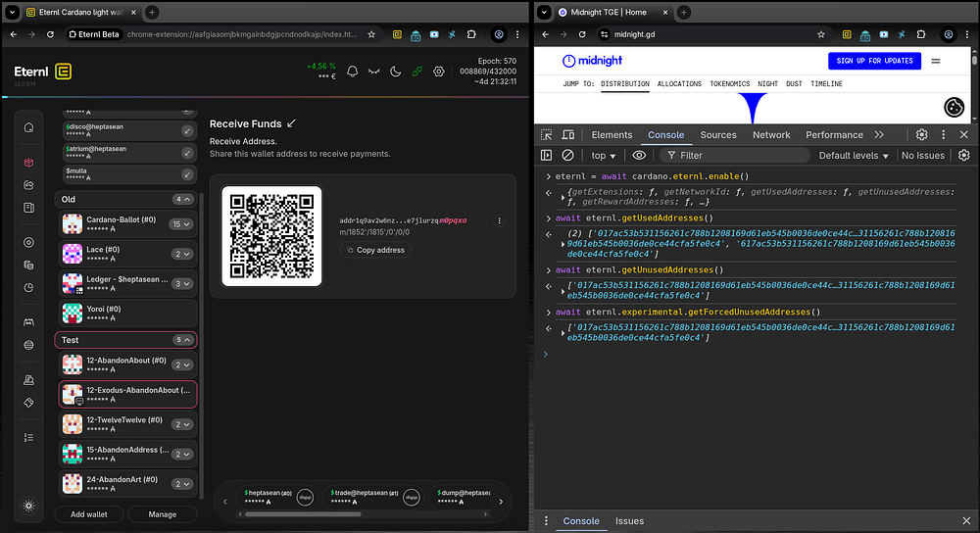
Task: Click the green connection link icon in Eternl header
Action: click(x=416, y=72)
